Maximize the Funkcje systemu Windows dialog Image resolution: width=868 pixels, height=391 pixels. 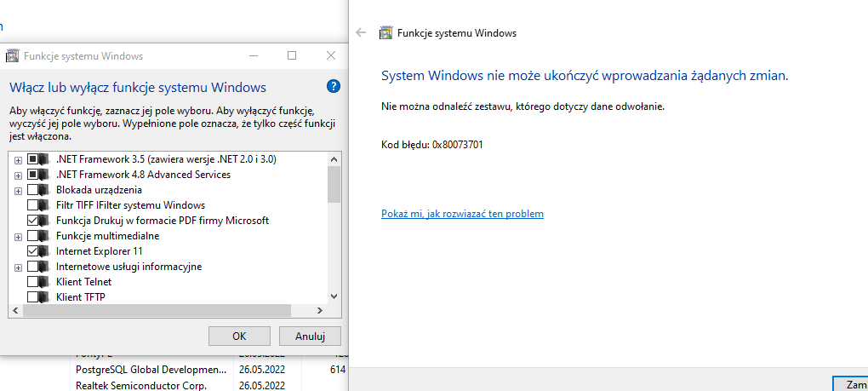[292, 56]
